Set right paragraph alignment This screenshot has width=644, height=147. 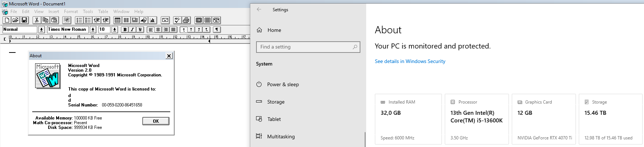pos(166,30)
